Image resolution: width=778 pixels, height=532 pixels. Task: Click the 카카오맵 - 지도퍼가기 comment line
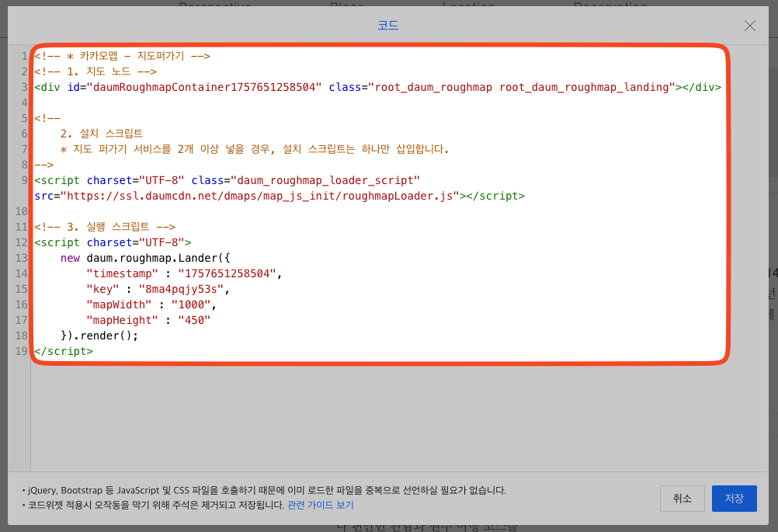122,56
